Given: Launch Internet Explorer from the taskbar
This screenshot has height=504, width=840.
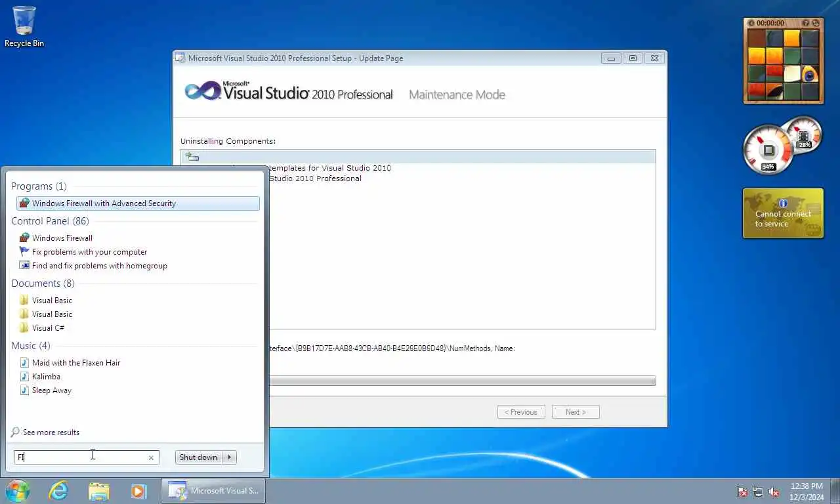Looking at the screenshot, I should tap(58, 491).
